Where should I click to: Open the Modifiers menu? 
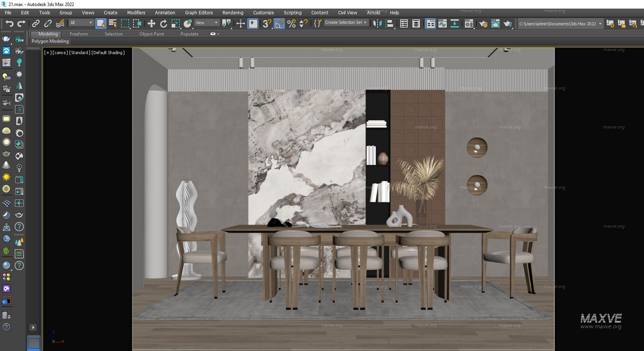click(136, 13)
